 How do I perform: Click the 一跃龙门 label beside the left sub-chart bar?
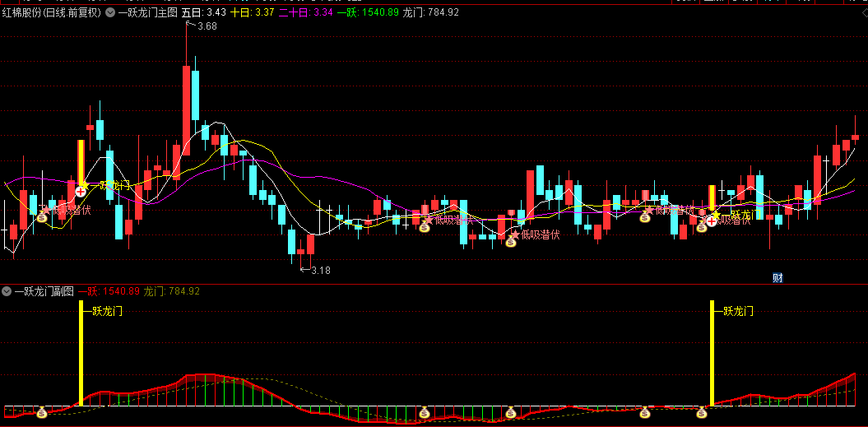(x=103, y=311)
